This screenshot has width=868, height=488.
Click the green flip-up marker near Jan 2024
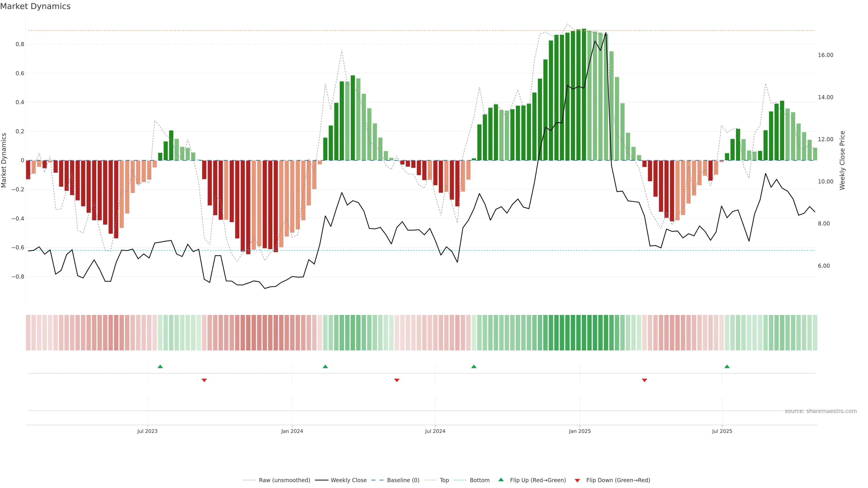[325, 366]
